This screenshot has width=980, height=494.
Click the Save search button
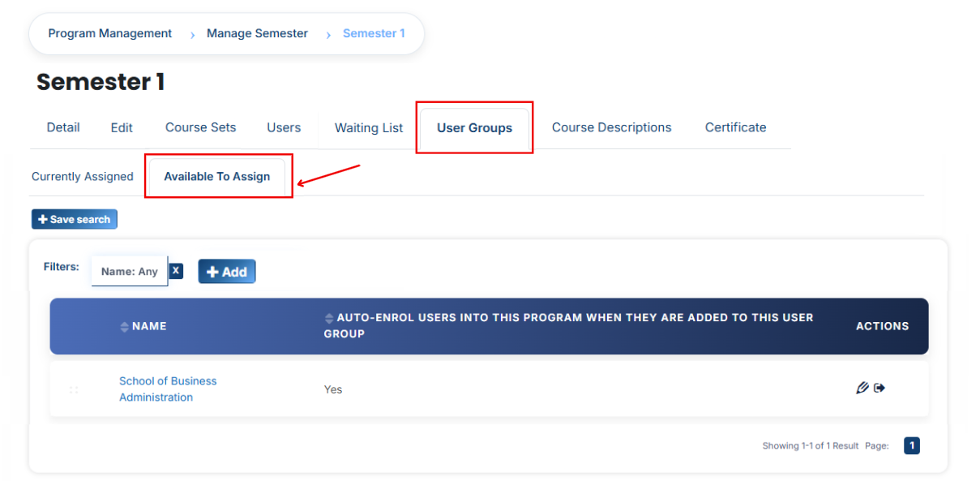click(75, 219)
